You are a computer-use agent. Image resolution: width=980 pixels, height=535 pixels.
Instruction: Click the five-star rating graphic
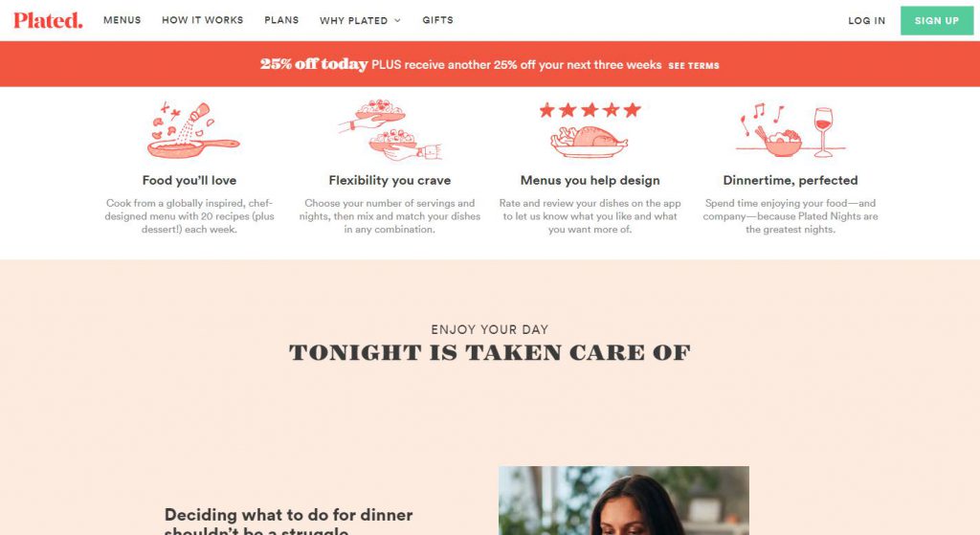(590, 110)
